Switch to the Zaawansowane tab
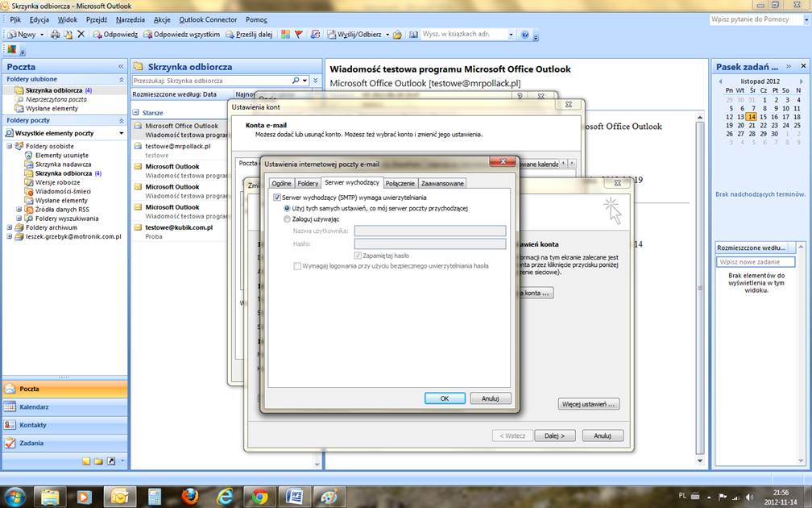 click(442, 183)
